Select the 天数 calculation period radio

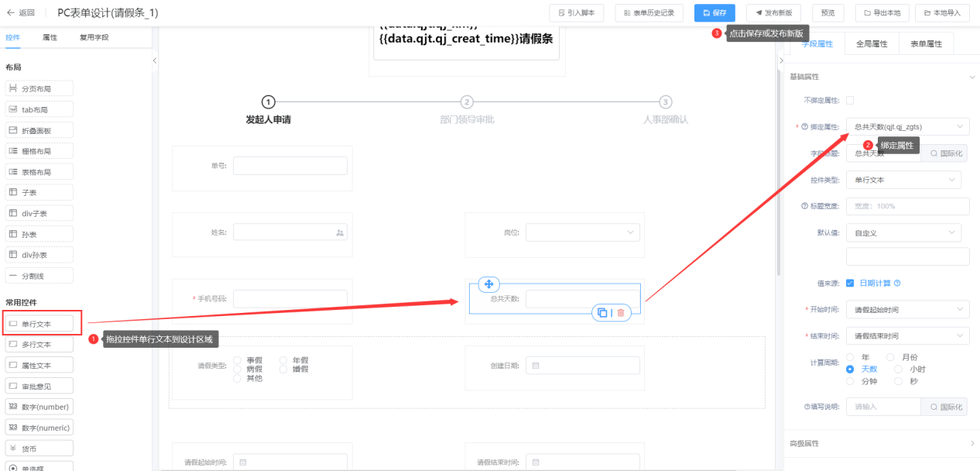(x=850, y=369)
